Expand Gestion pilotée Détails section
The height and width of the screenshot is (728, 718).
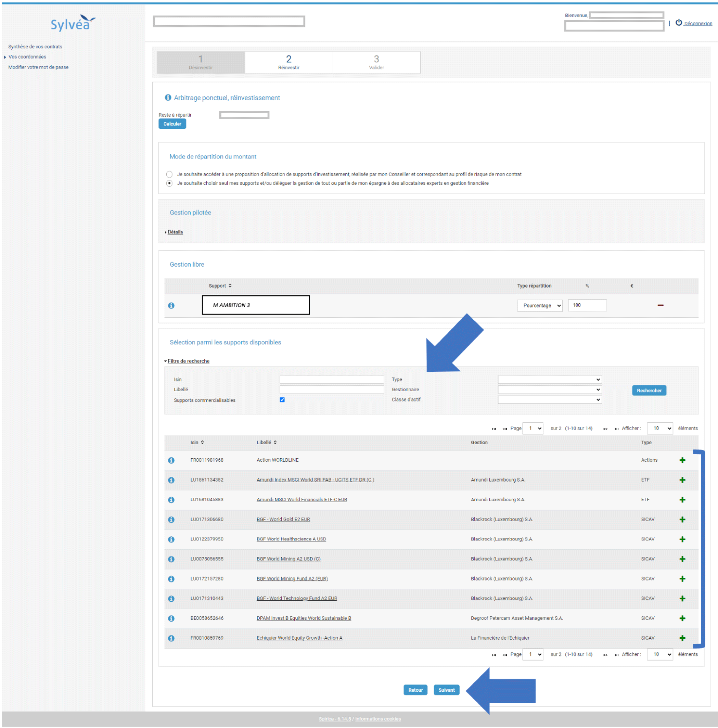[x=175, y=232]
